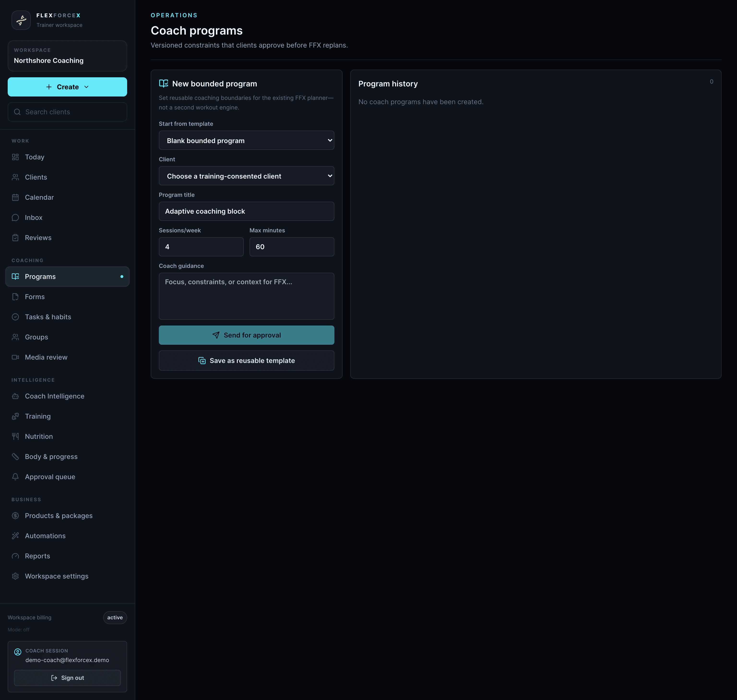This screenshot has height=700, width=737.
Task: Click the Reports gauge icon
Action: pos(15,556)
